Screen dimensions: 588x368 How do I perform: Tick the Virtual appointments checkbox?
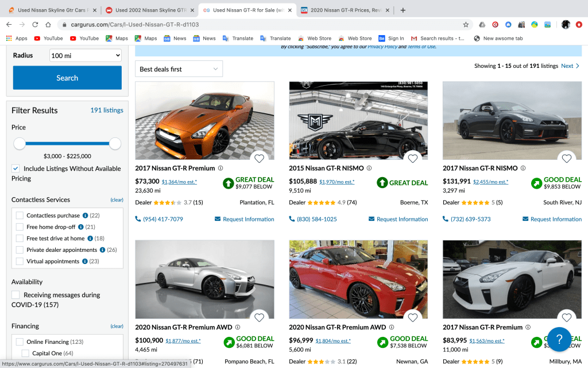click(20, 261)
